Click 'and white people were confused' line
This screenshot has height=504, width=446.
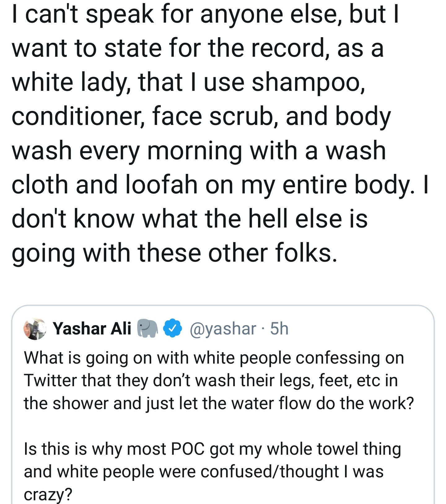(x=204, y=472)
